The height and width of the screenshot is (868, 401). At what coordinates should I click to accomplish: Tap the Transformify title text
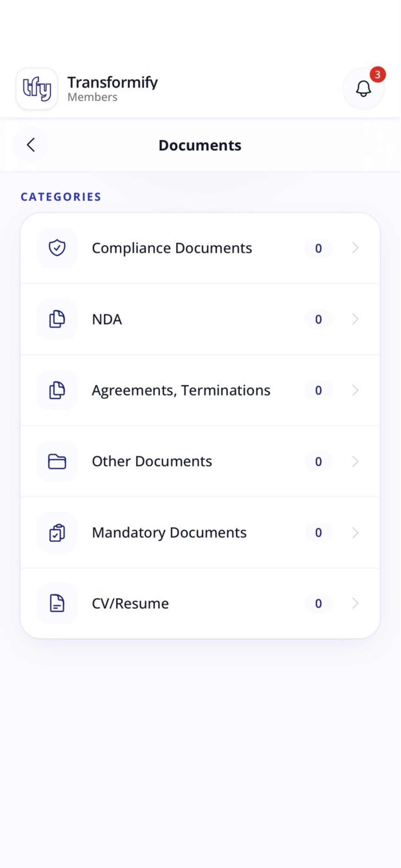click(x=113, y=83)
